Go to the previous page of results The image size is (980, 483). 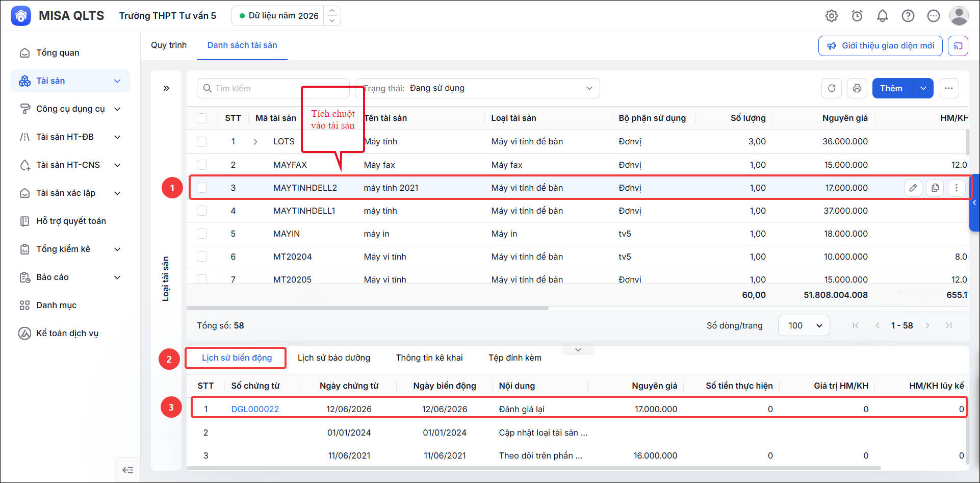(878, 325)
